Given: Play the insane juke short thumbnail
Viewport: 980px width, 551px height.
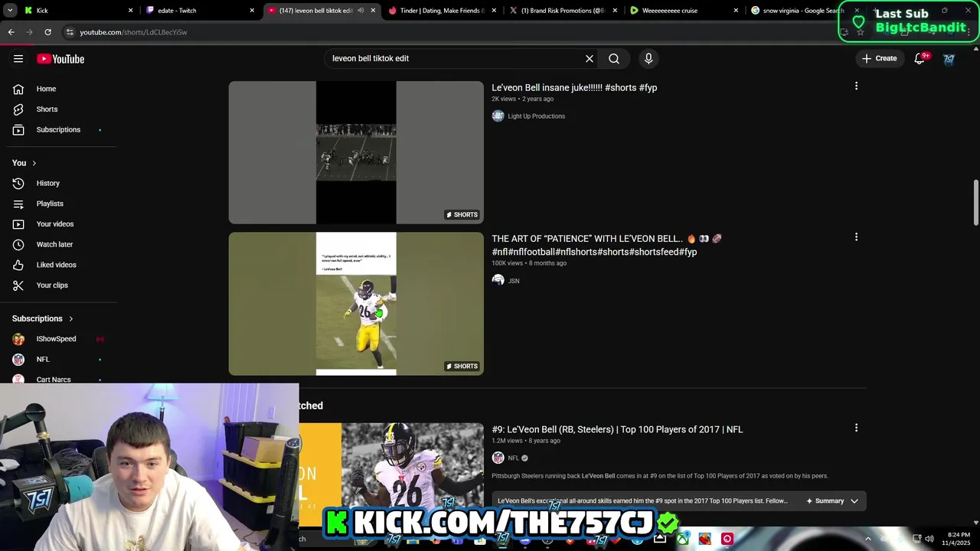Looking at the screenshot, I should pos(356,152).
